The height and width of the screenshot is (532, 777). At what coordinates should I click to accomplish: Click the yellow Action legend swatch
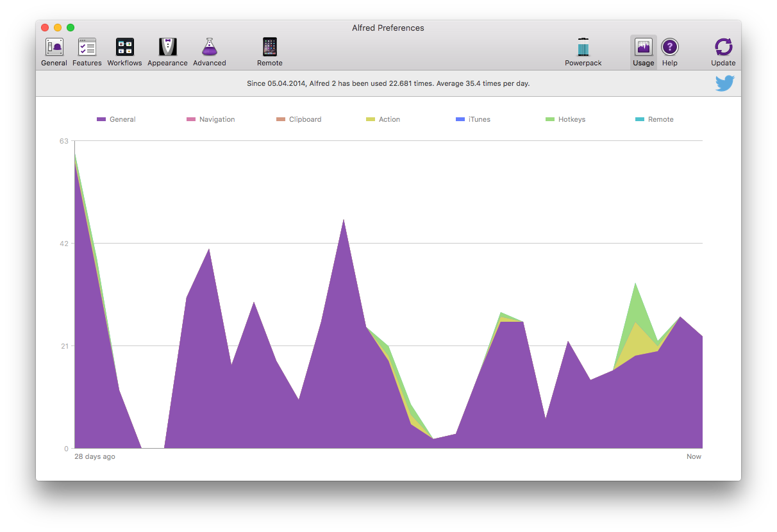[x=371, y=120]
